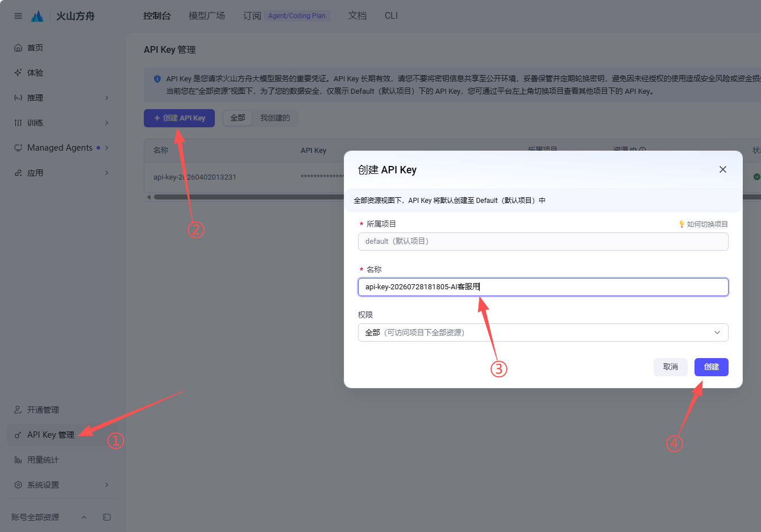Image resolution: width=761 pixels, height=532 pixels.
Task: Click into the 名称 input field
Action: pos(543,287)
